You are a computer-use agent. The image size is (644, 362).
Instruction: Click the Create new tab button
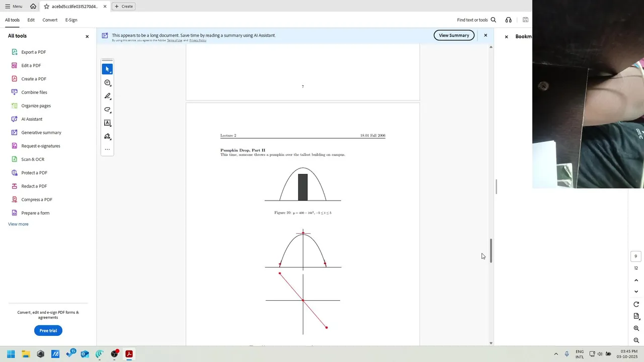(x=124, y=7)
